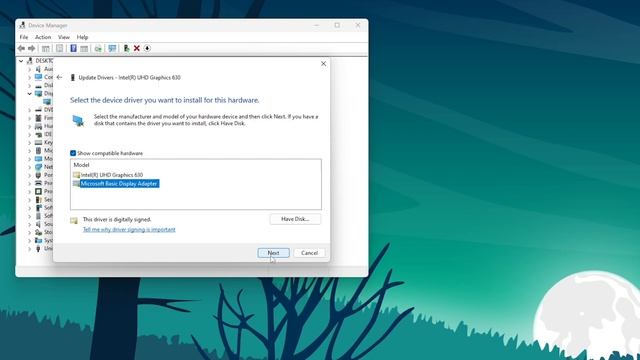The image size is (640, 360).
Task: Select the Hum tree row label
Action: (x=49, y=126)
